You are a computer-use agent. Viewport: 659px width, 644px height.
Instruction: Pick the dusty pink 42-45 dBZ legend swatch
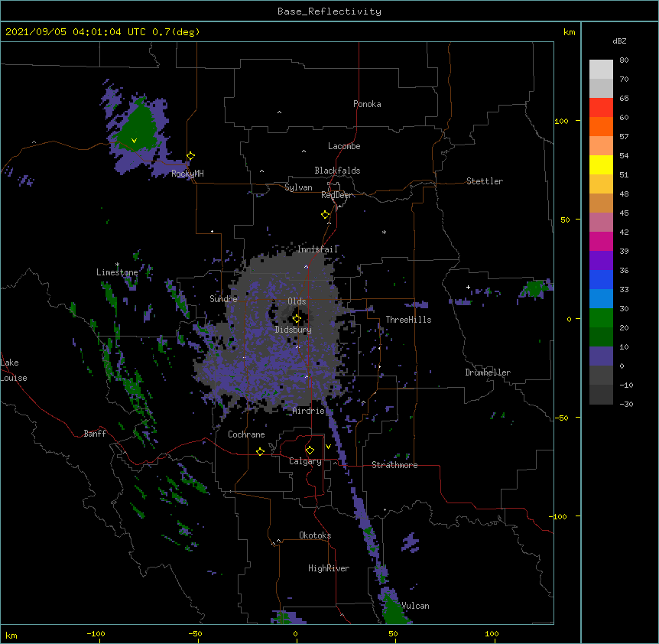[x=601, y=223]
